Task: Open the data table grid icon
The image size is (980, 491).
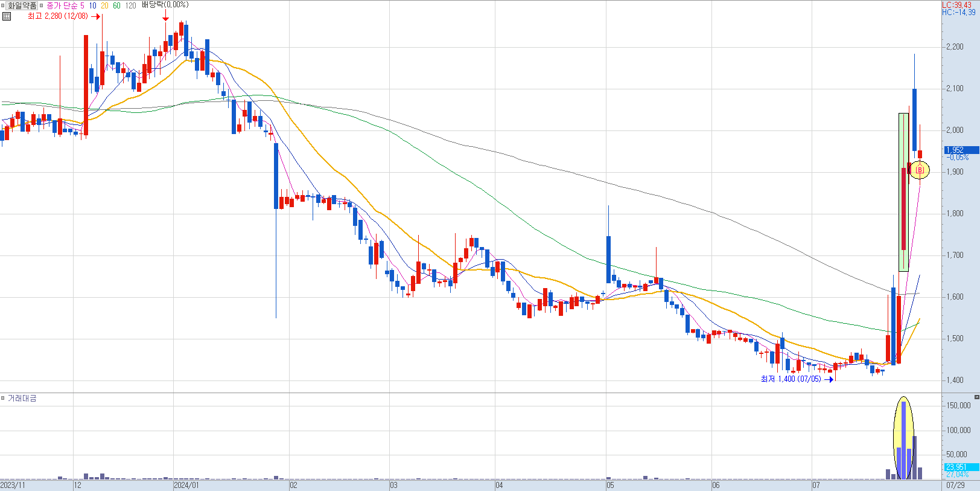Action: [x=7, y=16]
